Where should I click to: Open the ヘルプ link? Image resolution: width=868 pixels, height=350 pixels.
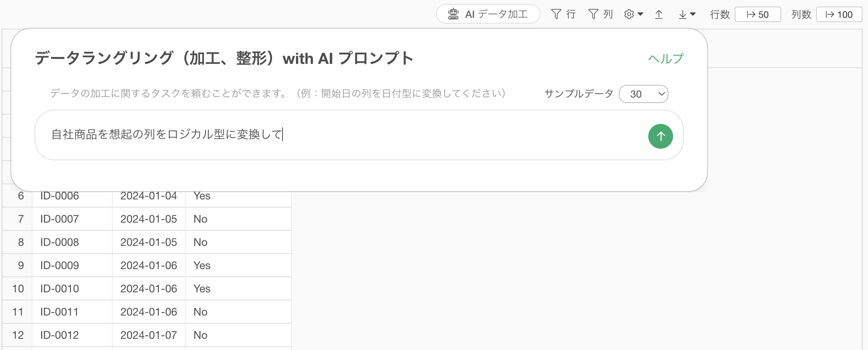(666, 58)
